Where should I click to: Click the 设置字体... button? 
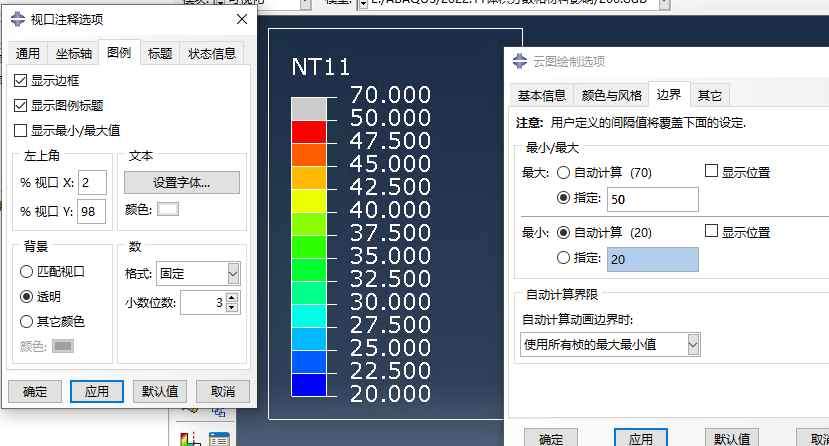tap(181, 182)
